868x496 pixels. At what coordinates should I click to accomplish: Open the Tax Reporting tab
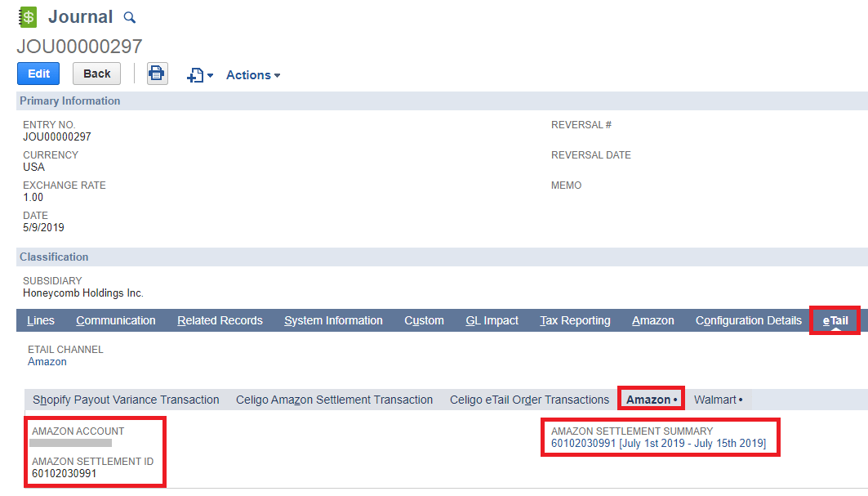575,320
